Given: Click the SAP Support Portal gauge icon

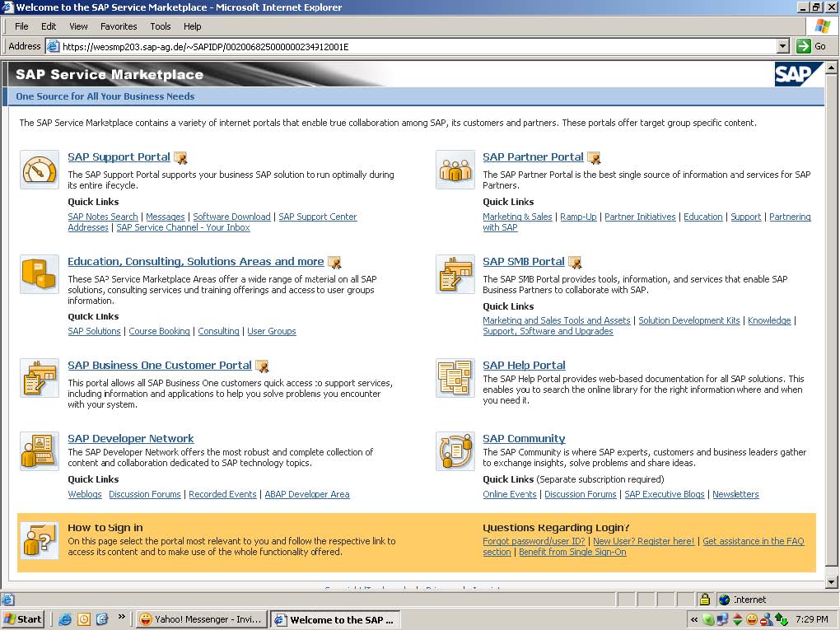Looking at the screenshot, I should [40, 170].
